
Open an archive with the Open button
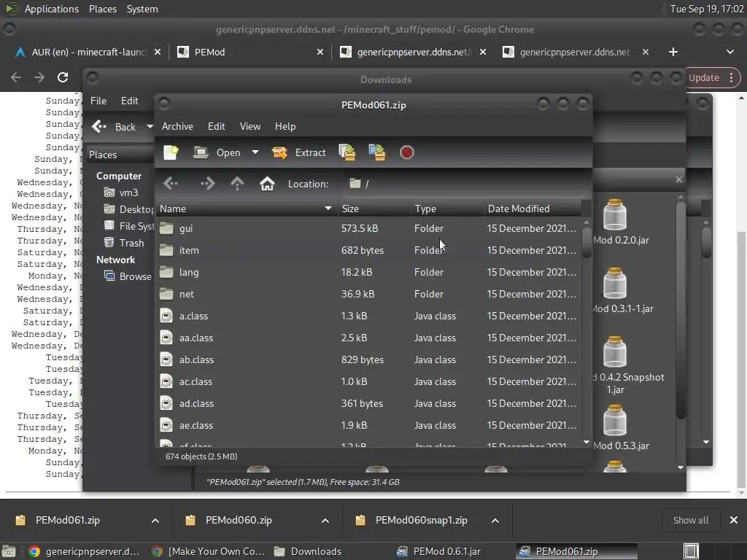coord(217,152)
